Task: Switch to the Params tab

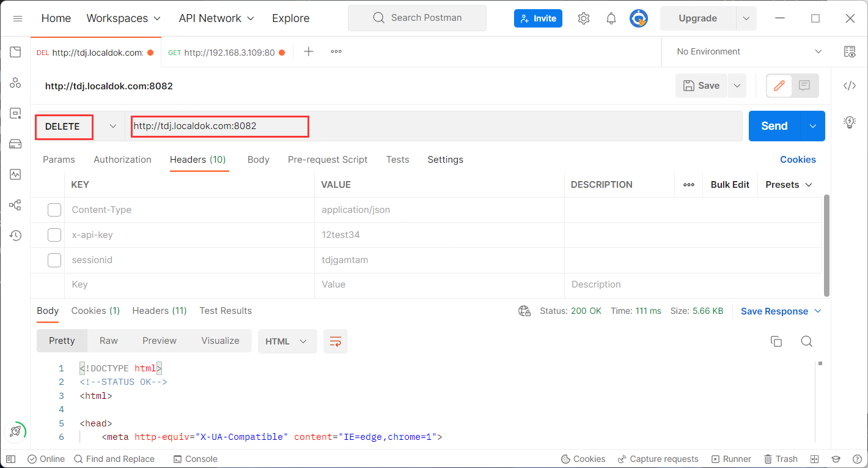Action: coord(59,160)
